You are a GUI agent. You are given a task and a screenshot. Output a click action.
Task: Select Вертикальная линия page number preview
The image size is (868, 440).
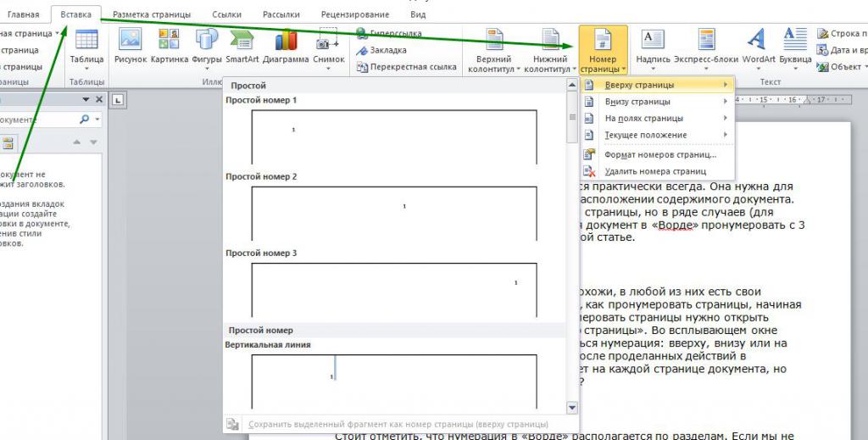pos(394,381)
